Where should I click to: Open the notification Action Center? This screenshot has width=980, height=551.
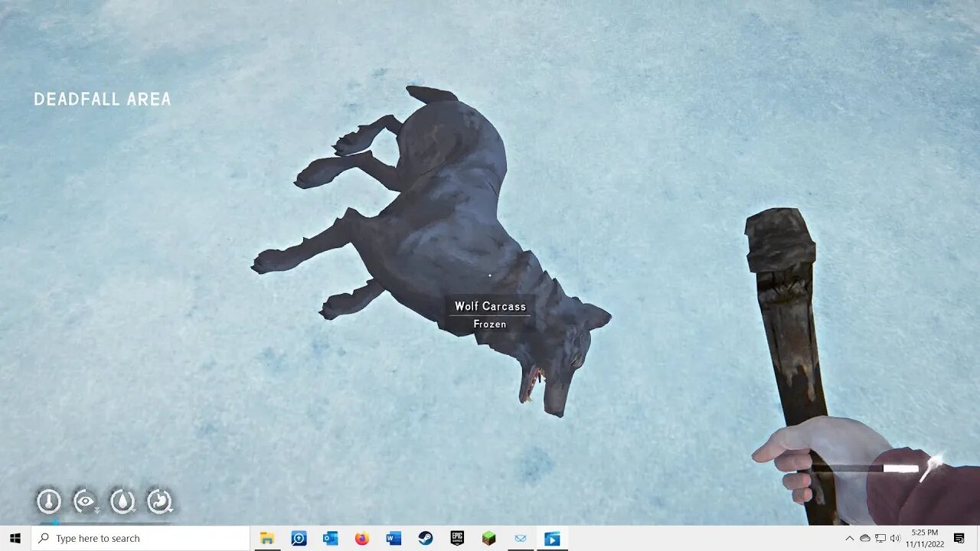(x=959, y=538)
